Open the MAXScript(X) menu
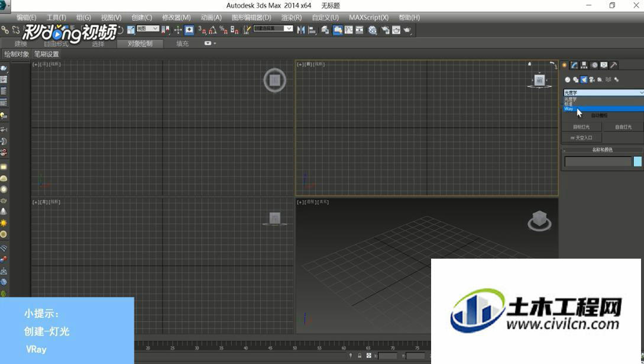The width and height of the screenshot is (644, 364). click(x=368, y=17)
